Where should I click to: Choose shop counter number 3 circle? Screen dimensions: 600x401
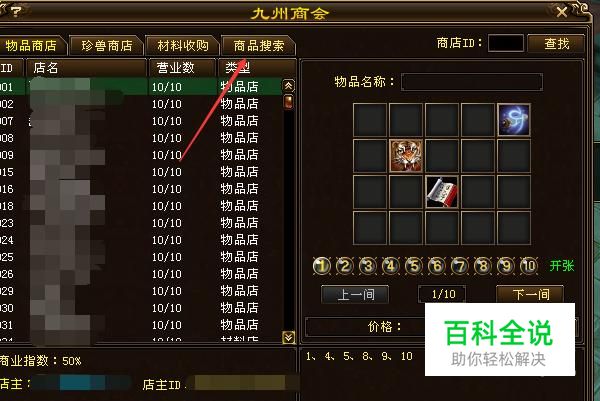(368, 266)
